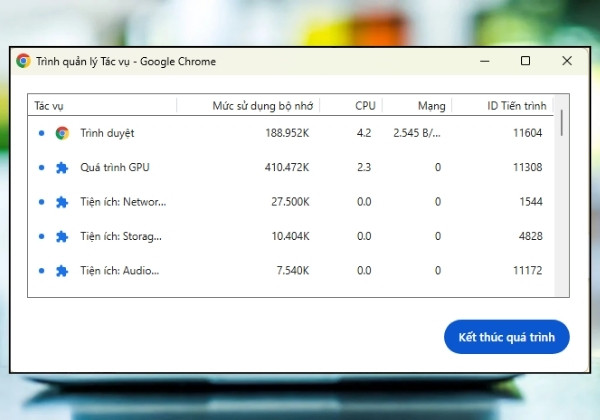Click CPU value 2.3
Screen dimensions: 600x420
[x=364, y=168]
